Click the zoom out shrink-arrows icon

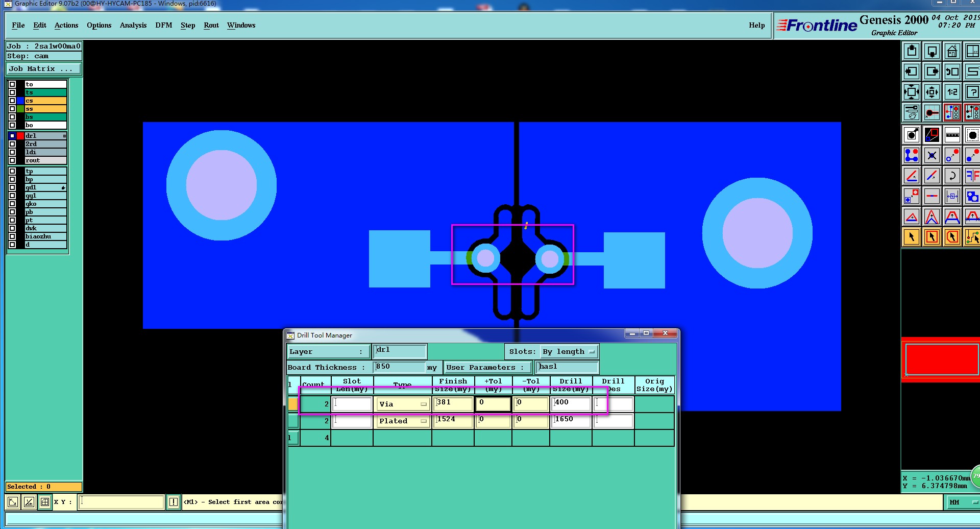click(932, 92)
